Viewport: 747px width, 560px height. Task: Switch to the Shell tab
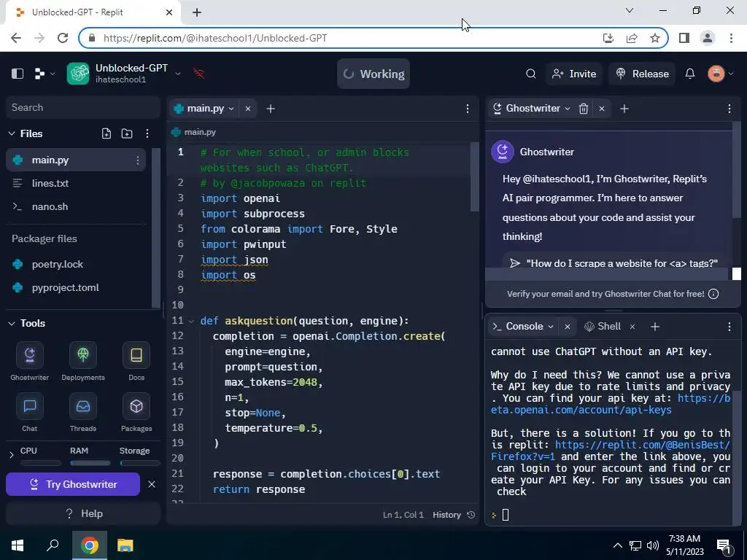tap(603, 327)
